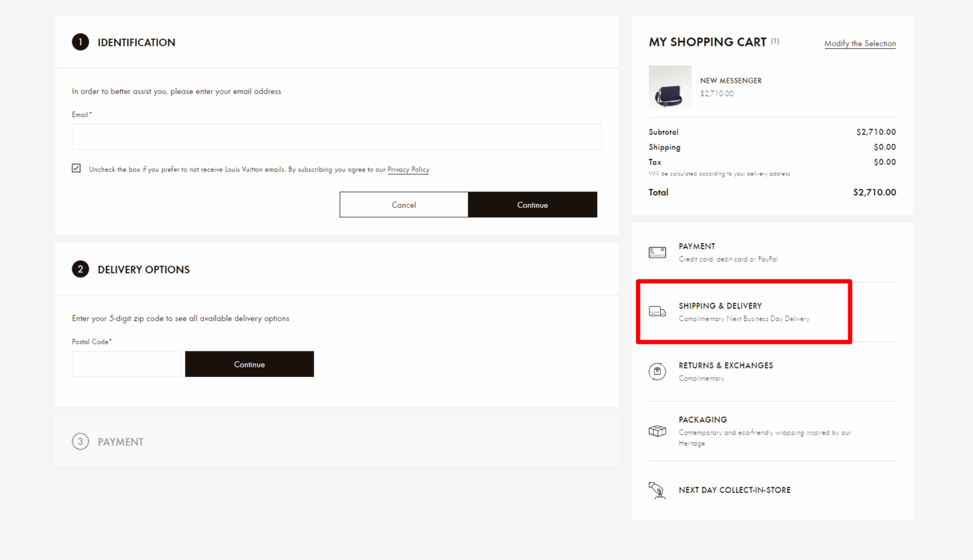Click the Postal Code input field

coord(125,364)
